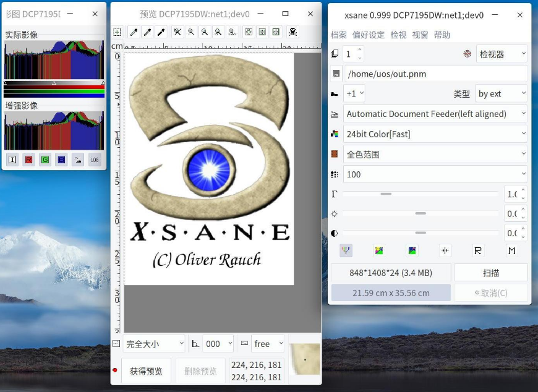
Task: Open the 帮助 menu
Action: click(x=442, y=35)
